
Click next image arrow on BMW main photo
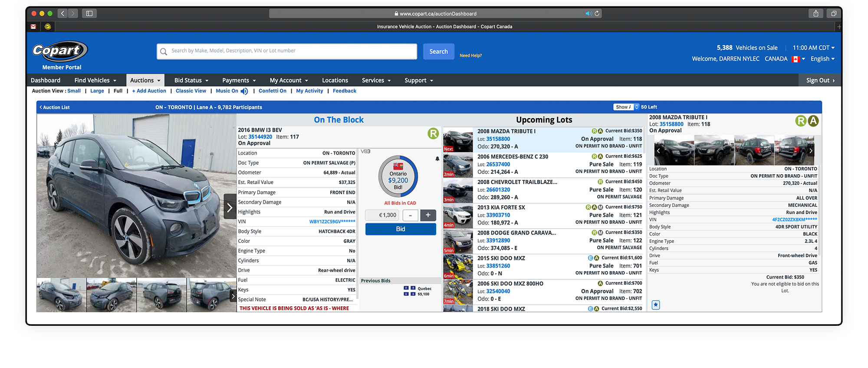click(x=230, y=207)
